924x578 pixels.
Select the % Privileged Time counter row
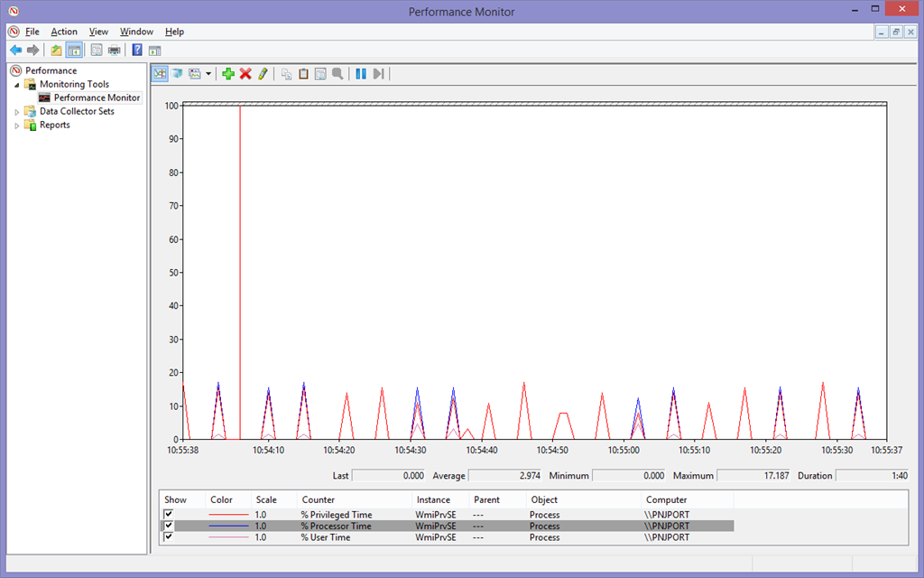[448, 515]
